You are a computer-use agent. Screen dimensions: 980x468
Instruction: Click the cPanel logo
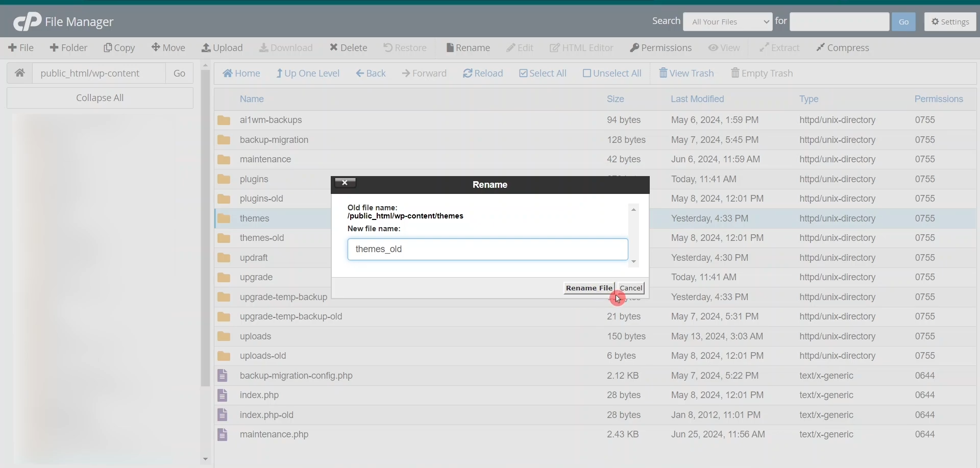tap(27, 22)
